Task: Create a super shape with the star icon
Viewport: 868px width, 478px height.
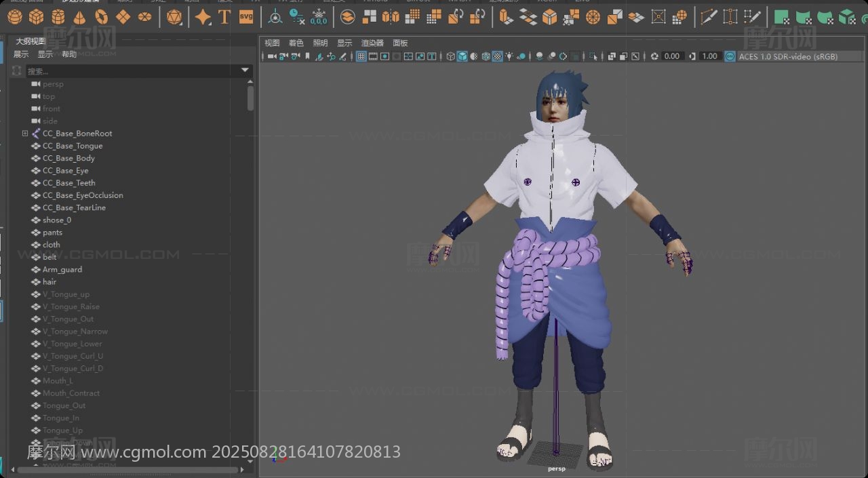Action: click(x=203, y=17)
